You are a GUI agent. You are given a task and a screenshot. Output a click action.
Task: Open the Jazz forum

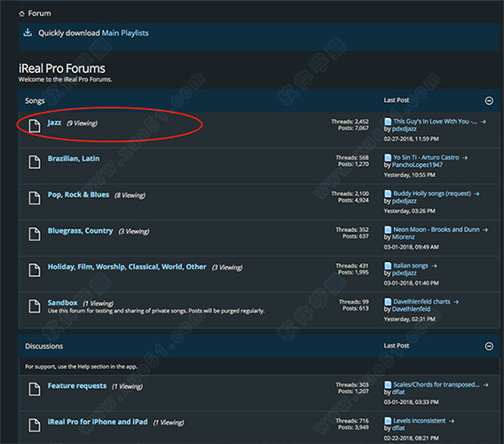pyautogui.click(x=54, y=123)
